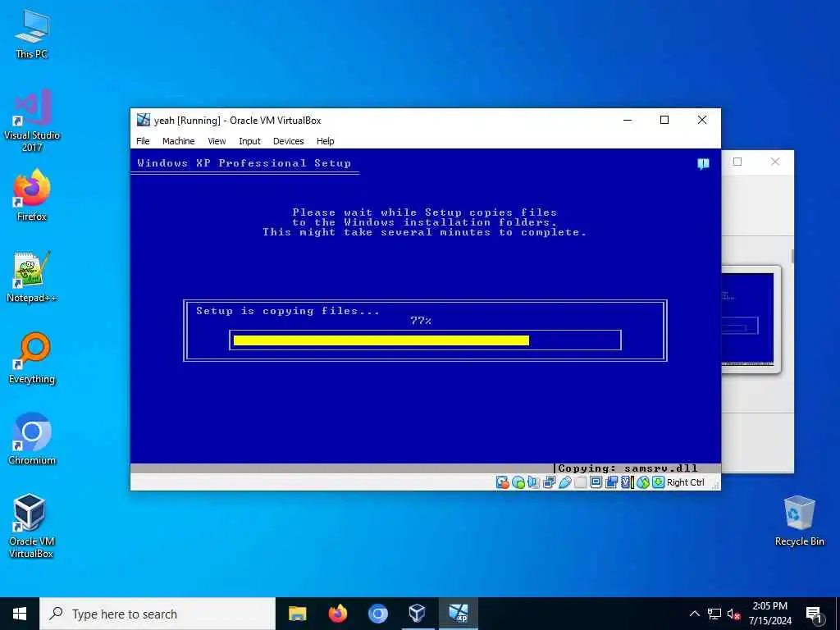Click the hard disk activity indicator icon
This screenshot has height=630, width=840.
point(503,482)
